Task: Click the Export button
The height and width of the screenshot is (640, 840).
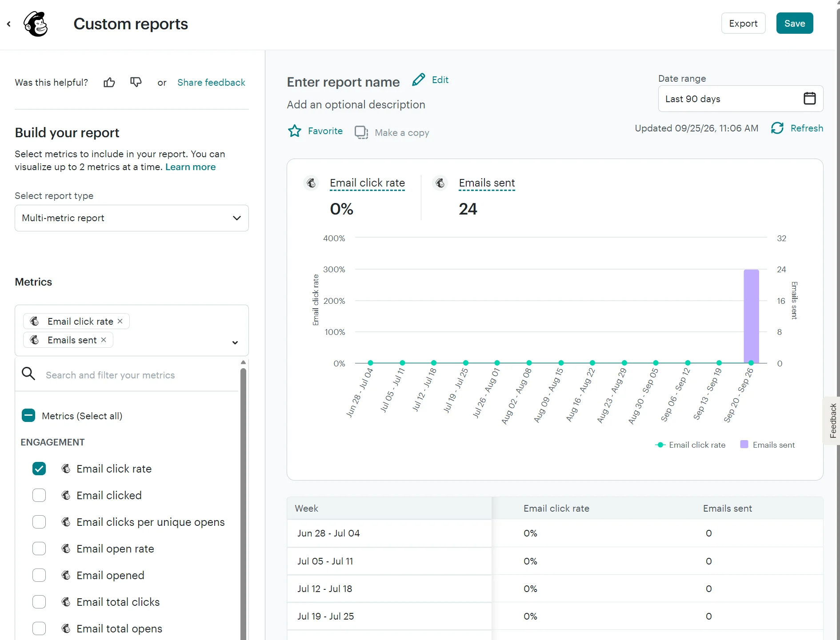Action: point(743,23)
